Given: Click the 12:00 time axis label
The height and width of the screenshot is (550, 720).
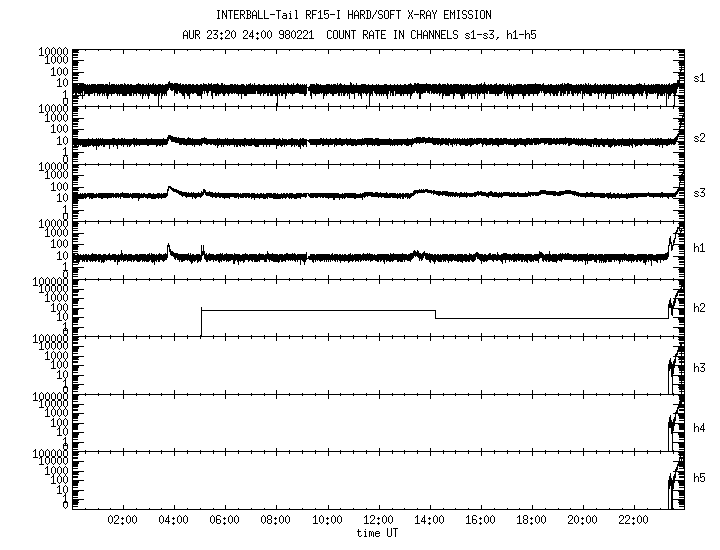Looking at the screenshot, I should click(378, 520).
